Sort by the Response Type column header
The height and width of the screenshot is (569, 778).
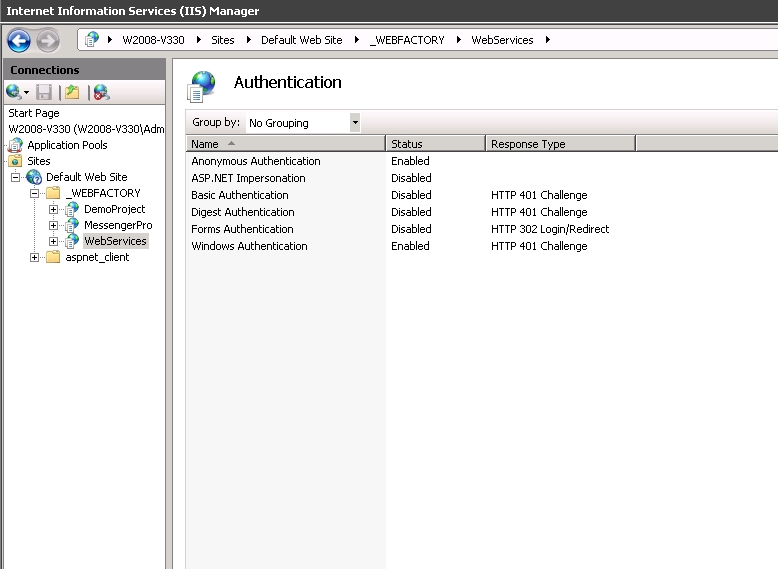pos(559,144)
